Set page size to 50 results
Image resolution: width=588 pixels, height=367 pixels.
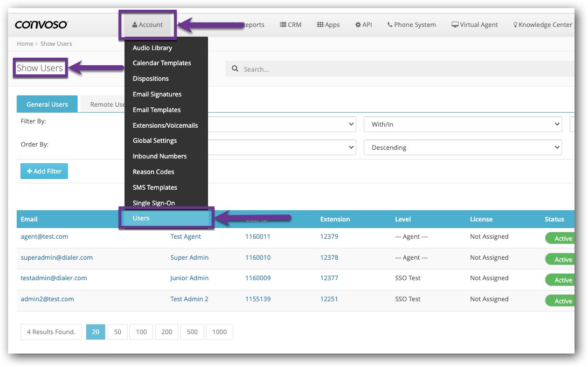pyautogui.click(x=117, y=332)
